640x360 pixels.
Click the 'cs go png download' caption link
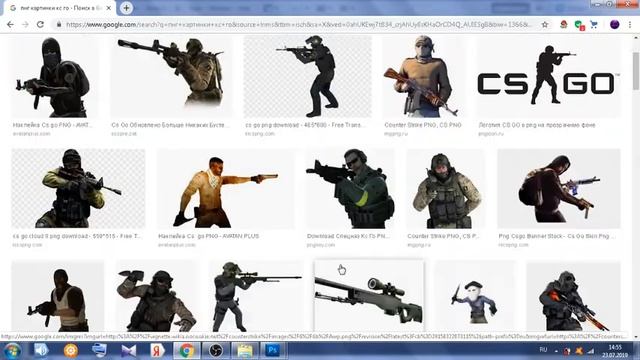pyautogui.click(x=305, y=125)
